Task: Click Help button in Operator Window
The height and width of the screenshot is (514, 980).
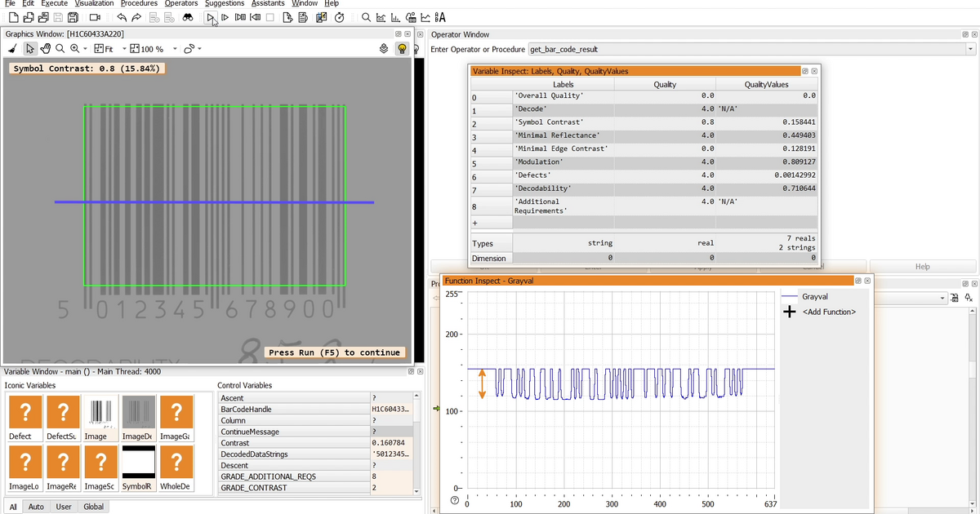Action: click(922, 267)
